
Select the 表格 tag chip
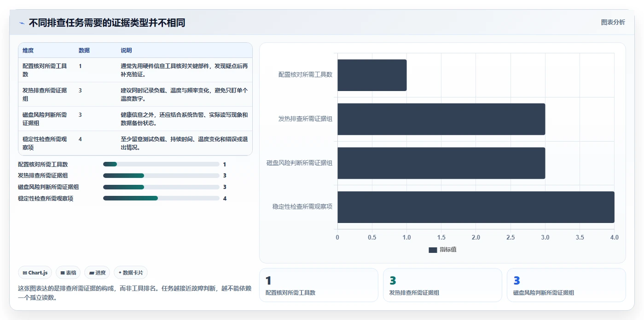point(68,273)
